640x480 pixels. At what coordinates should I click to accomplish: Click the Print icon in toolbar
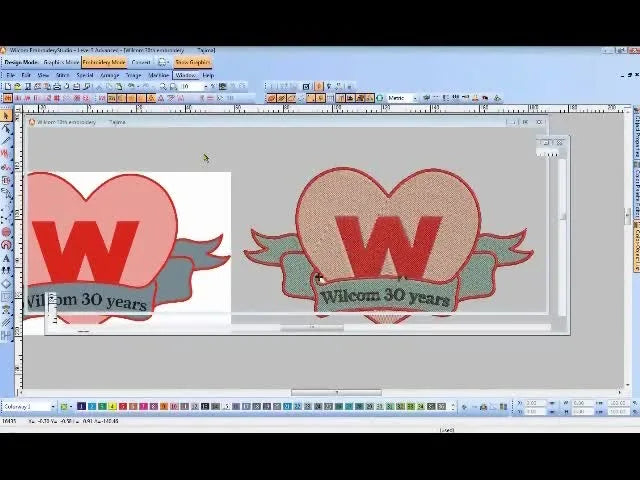pos(57,87)
